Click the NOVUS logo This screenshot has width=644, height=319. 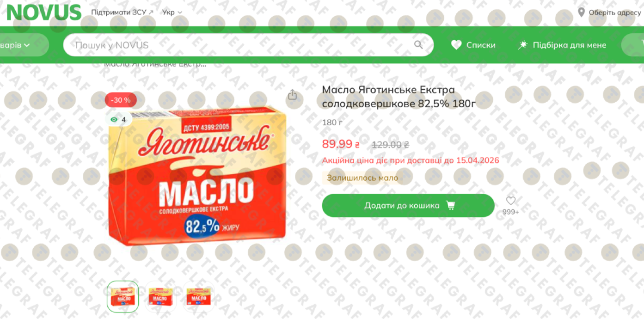point(44,12)
